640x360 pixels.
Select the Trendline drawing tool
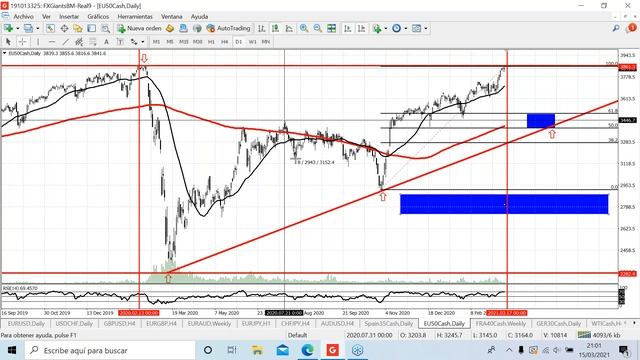65,42
